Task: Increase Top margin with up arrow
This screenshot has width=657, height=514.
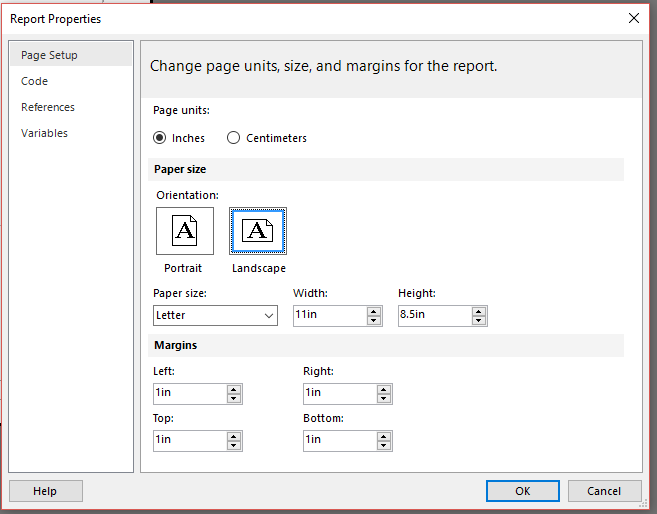Action: tap(234, 435)
